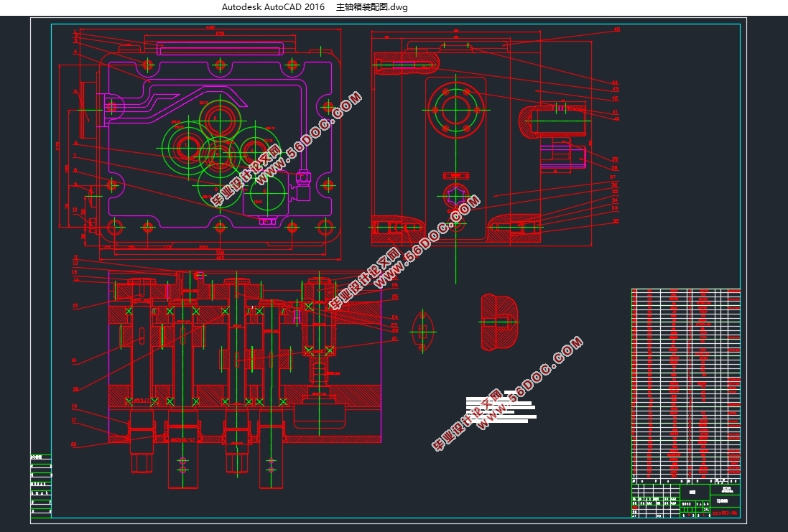Select part callout number 21
788x532 pixels.
394,339
